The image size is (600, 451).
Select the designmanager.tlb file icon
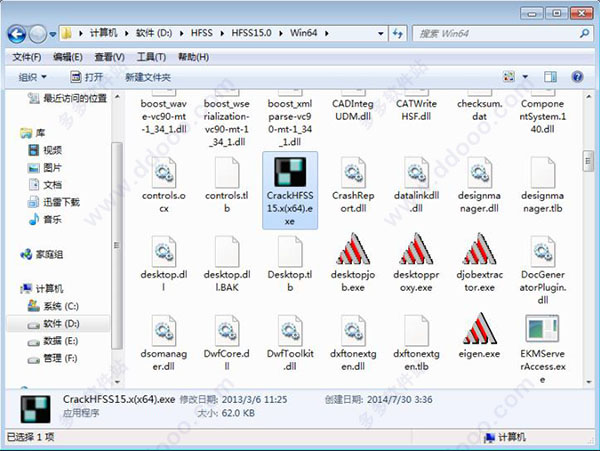[x=543, y=173]
